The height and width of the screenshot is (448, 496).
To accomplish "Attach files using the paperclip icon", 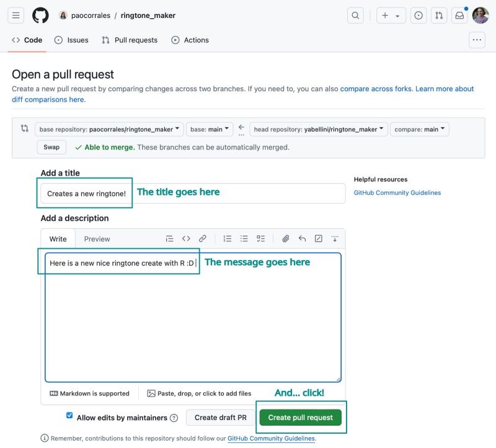I will (286, 238).
